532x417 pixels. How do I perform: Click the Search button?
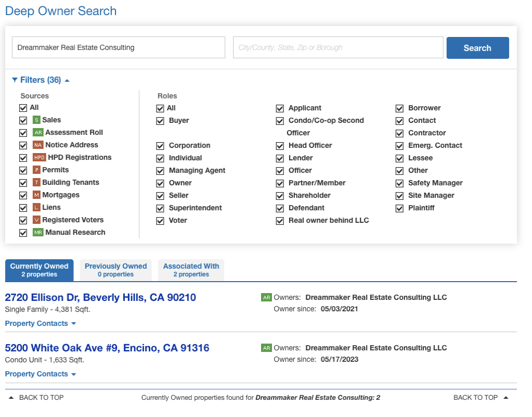tap(477, 48)
